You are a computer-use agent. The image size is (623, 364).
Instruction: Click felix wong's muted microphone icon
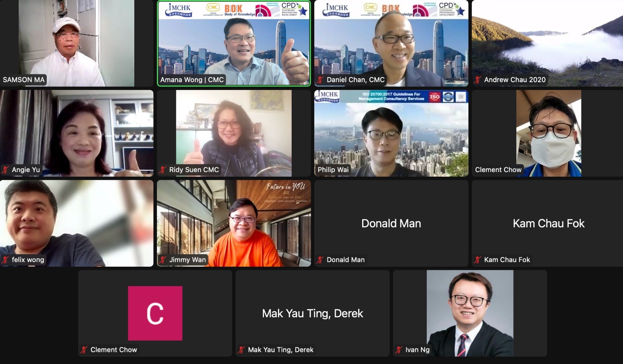pyautogui.click(x=5, y=260)
